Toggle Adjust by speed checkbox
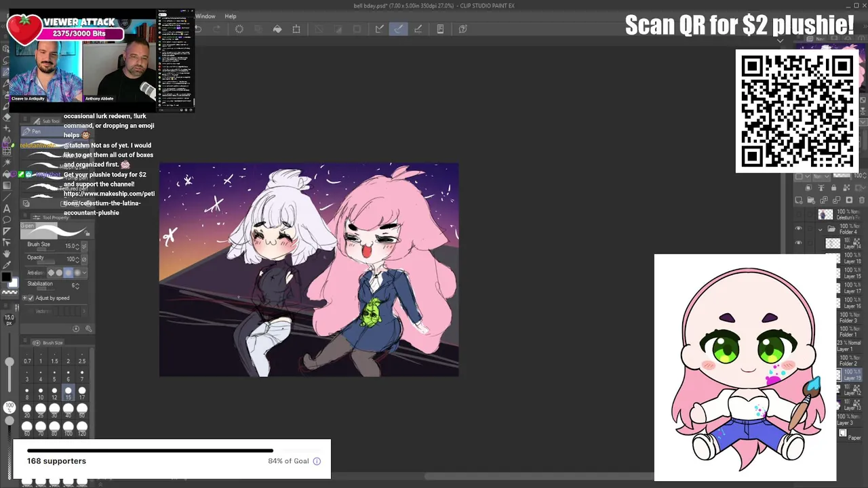The width and height of the screenshot is (868, 488). (x=31, y=298)
